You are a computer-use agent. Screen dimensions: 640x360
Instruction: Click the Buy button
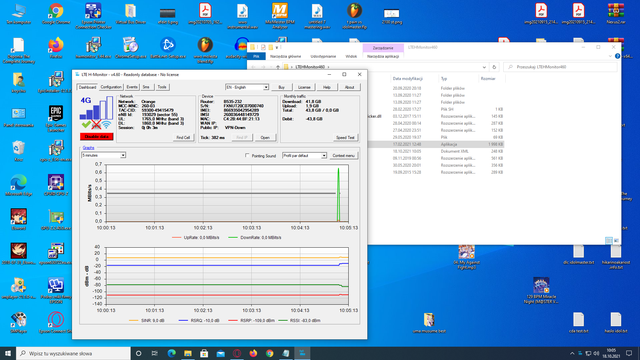point(281,87)
